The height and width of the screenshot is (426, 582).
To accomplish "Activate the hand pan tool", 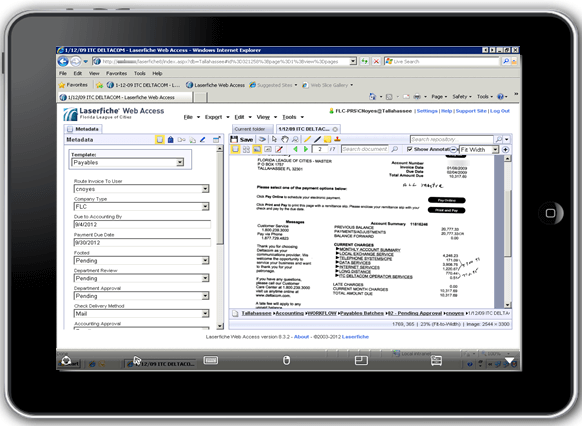I will 285,140.
